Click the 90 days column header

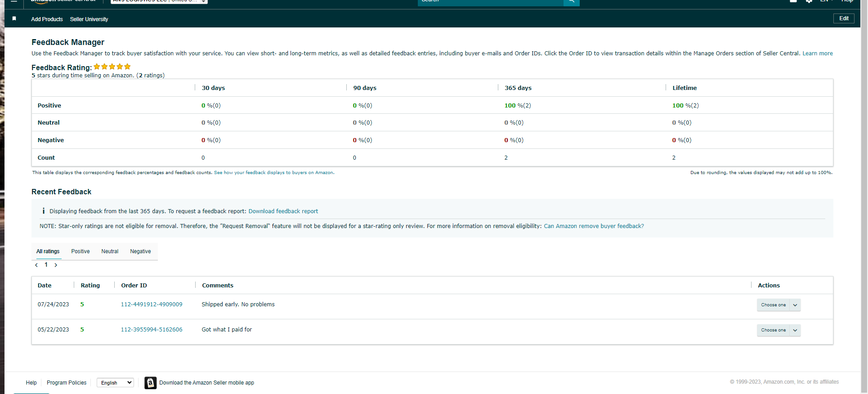point(365,88)
